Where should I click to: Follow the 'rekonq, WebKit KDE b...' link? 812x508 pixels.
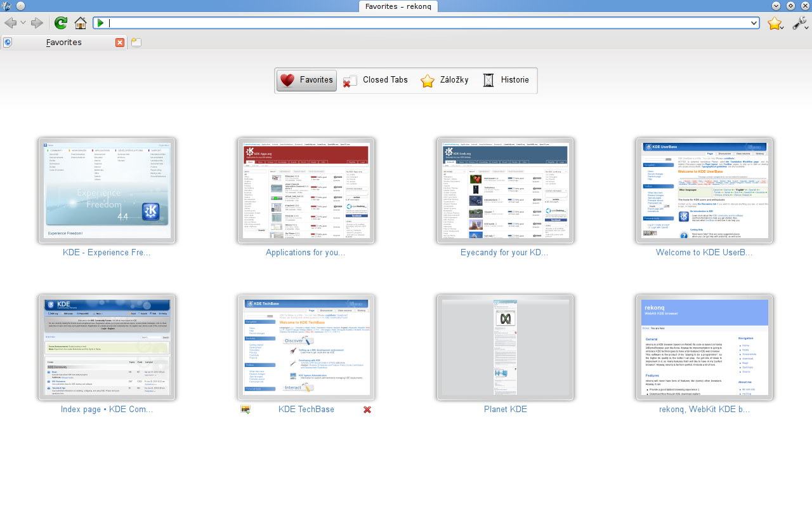pos(704,410)
